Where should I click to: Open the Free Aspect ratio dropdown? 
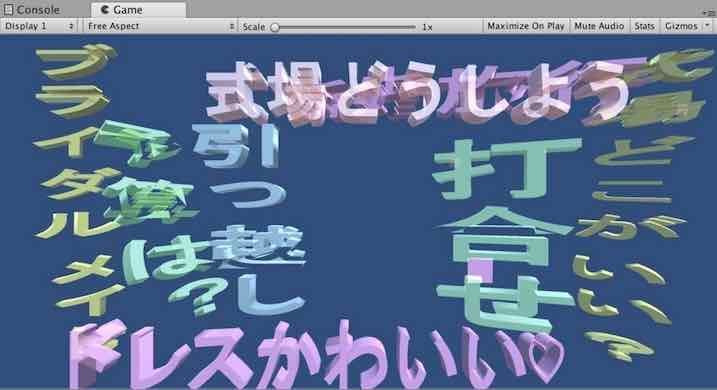[161, 27]
